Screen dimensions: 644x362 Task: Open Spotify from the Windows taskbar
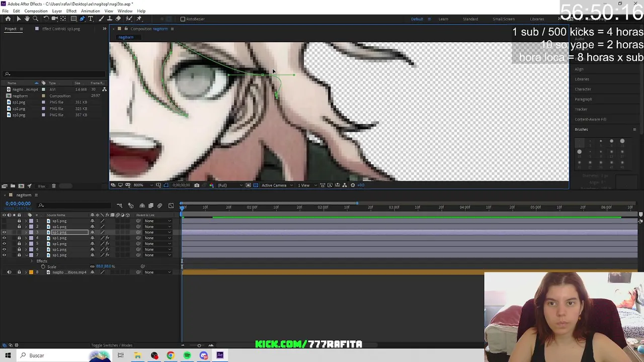[187, 355]
